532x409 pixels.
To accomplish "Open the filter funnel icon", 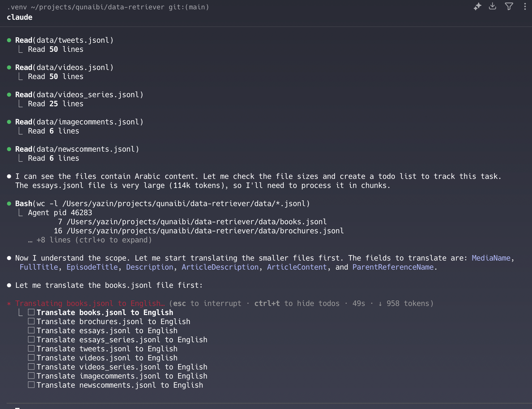I will pos(509,6).
